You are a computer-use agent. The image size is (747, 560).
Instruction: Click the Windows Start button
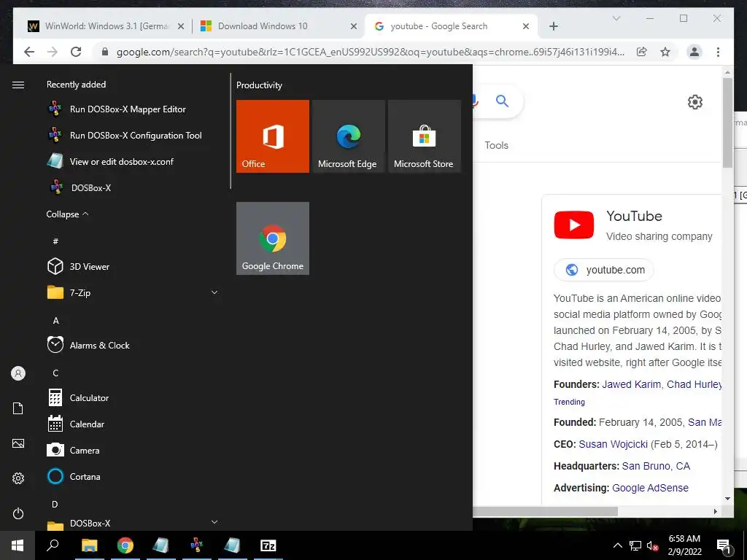[18, 545]
